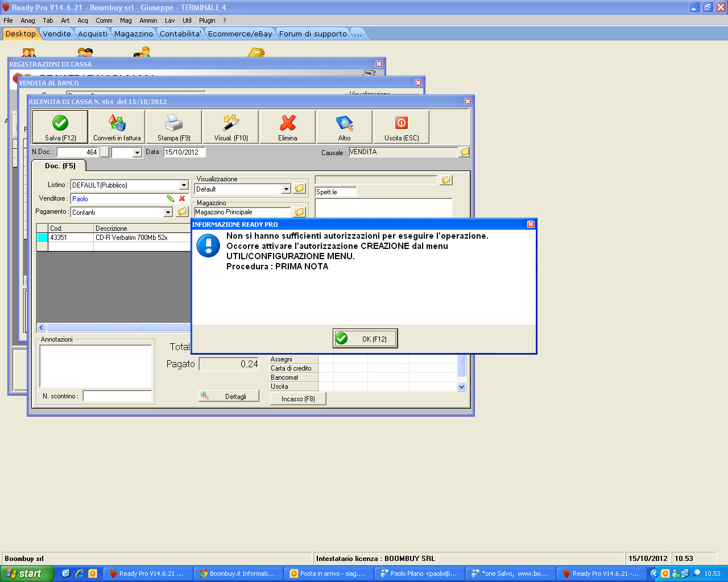Select the cell with code 43351
This screenshot has width=728, height=582.
pyautogui.click(x=71, y=238)
